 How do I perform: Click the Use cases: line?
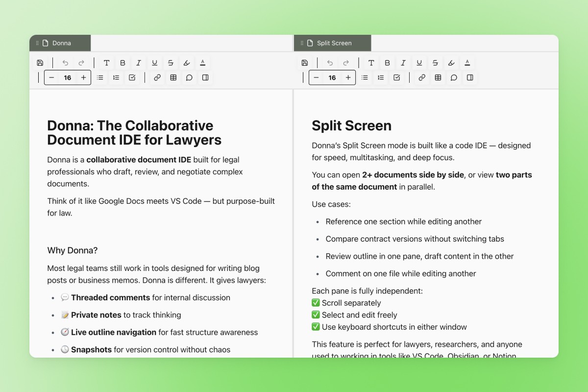331,204
